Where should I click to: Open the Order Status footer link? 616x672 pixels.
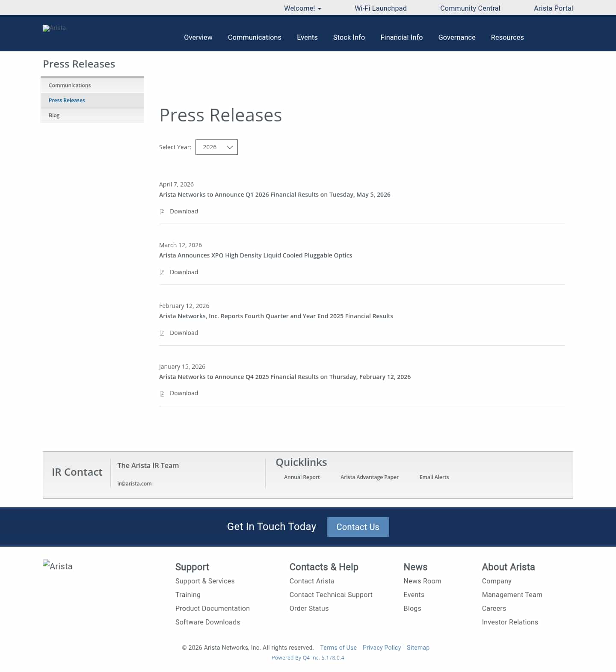tap(309, 608)
